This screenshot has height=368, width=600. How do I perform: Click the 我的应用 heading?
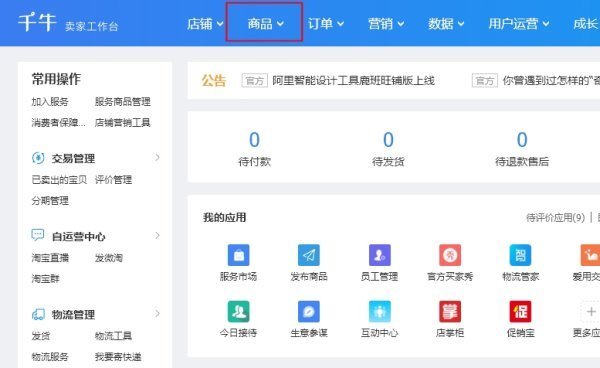[225, 217]
